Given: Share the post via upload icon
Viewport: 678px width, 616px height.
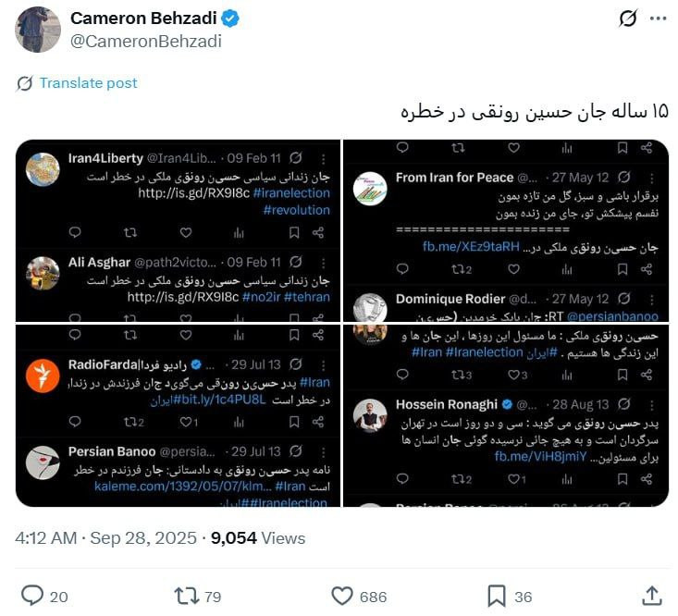Looking at the screenshot, I should [652, 596].
